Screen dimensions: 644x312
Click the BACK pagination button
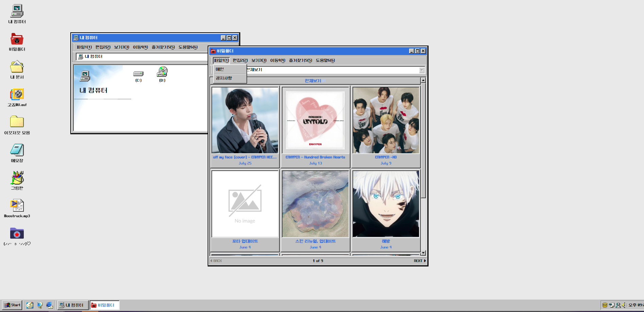[x=216, y=261]
